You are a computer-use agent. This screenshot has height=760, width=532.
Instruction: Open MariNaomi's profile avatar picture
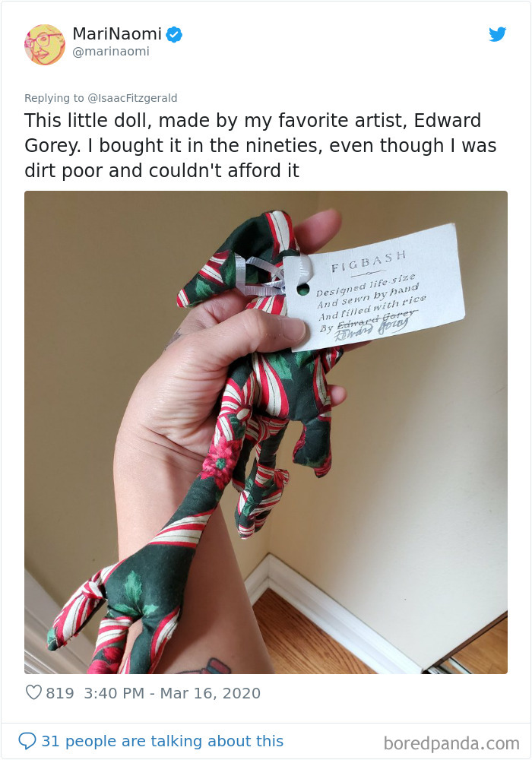45,45
